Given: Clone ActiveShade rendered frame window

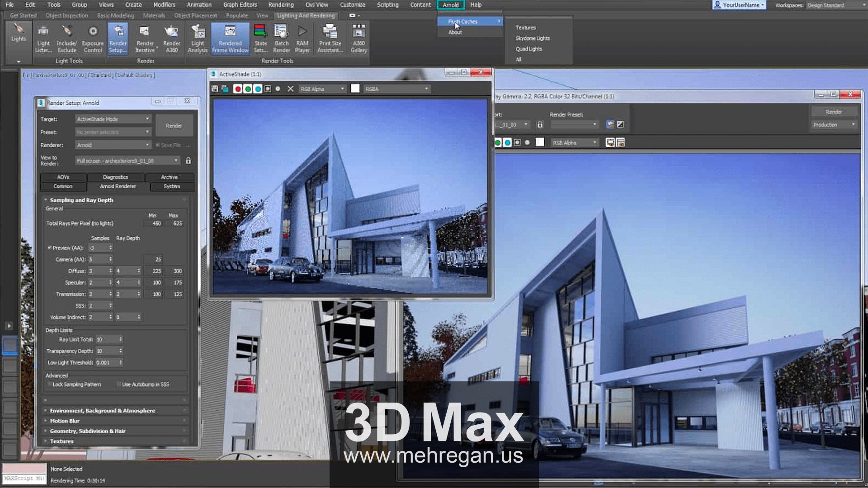Looking at the screenshot, I should (225, 89).
